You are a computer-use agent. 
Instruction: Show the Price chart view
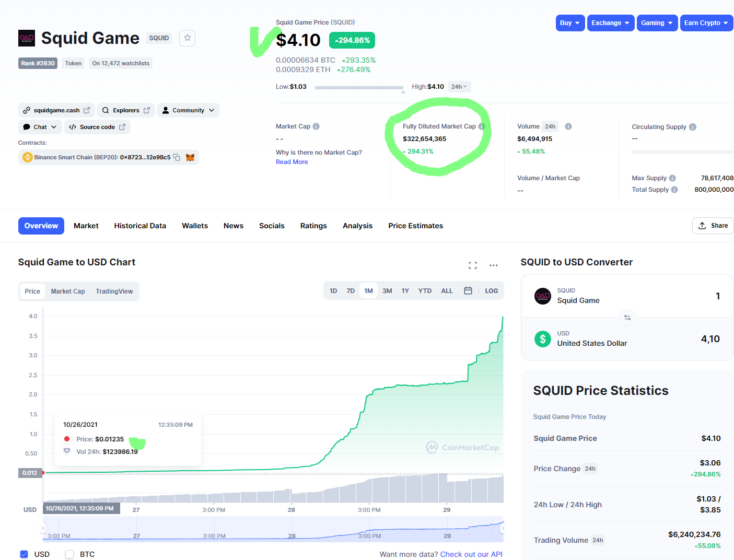click(x=32, y=291)
